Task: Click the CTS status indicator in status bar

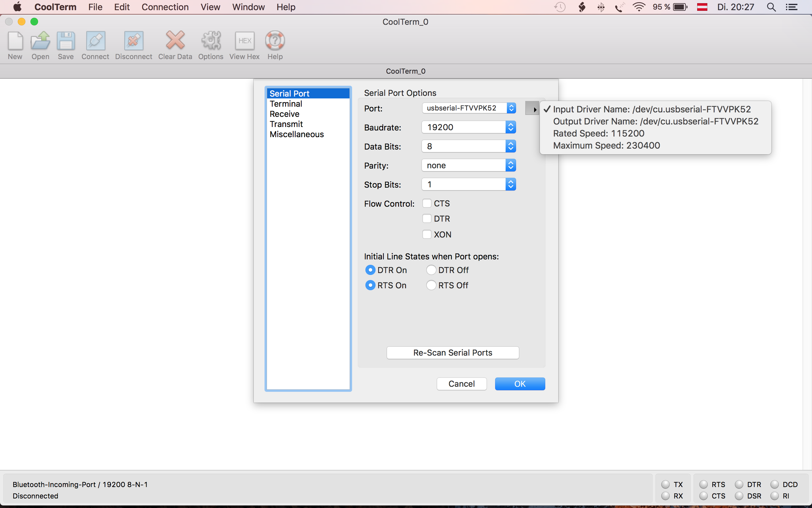Action: click(x=704, y=496)
